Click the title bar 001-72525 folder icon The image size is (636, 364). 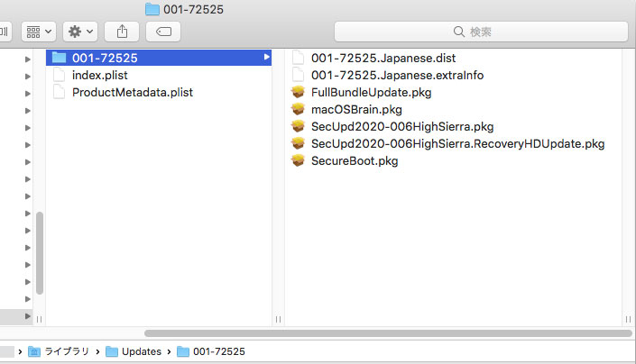coord(152,9)
